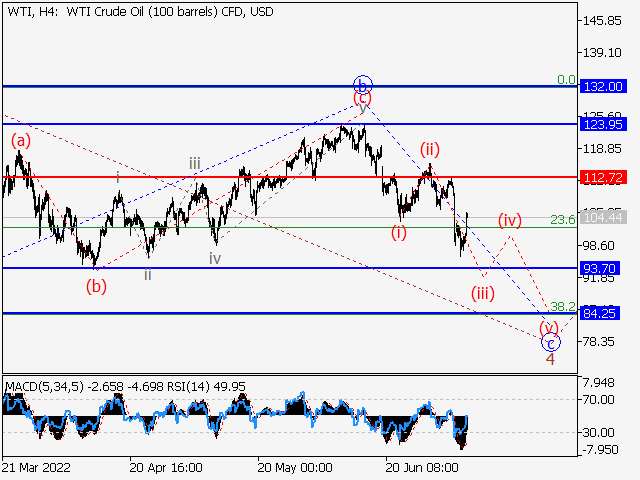Click the 139.10 price axis value

(x=602, y=53)
